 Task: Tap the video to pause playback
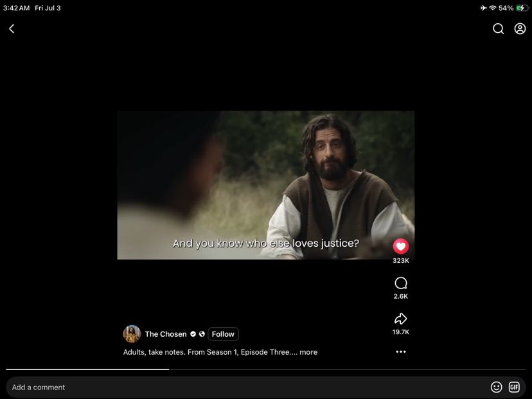tap(265, 185)
